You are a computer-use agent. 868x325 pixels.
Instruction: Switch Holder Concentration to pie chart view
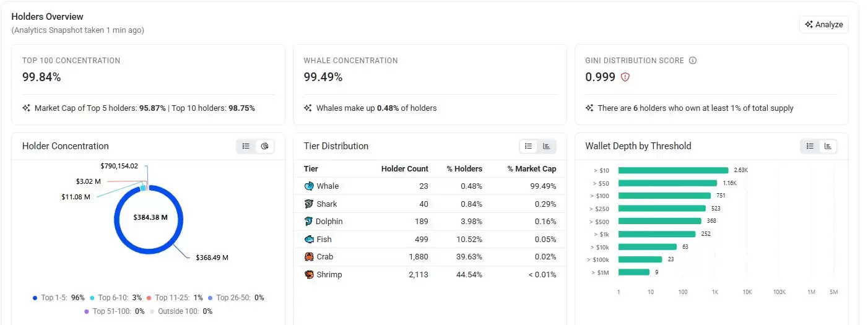point(264,146)
